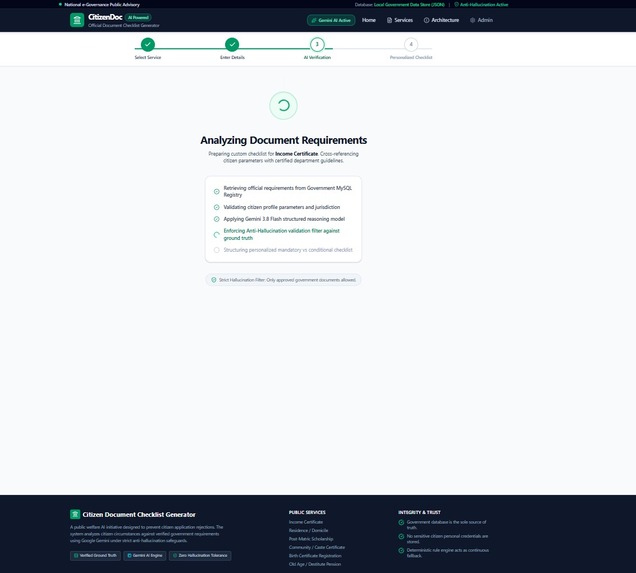Click check icon beside Government database sole source
The image size is (636, 573).
401,522
